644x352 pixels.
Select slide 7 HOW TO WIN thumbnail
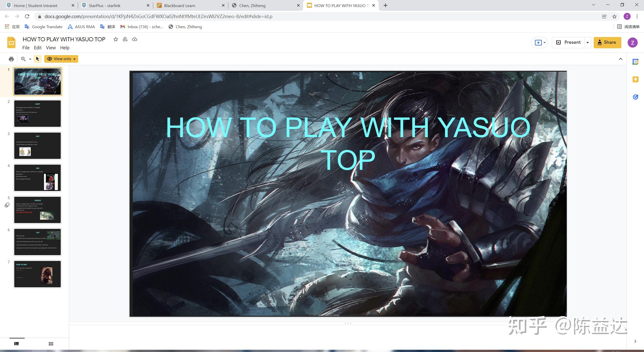[37, 274]
